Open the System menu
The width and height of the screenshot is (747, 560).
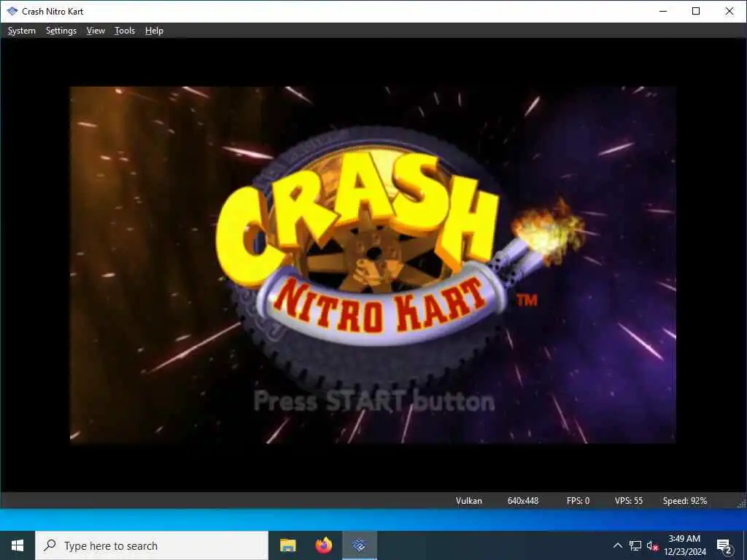tap(21, 31)
